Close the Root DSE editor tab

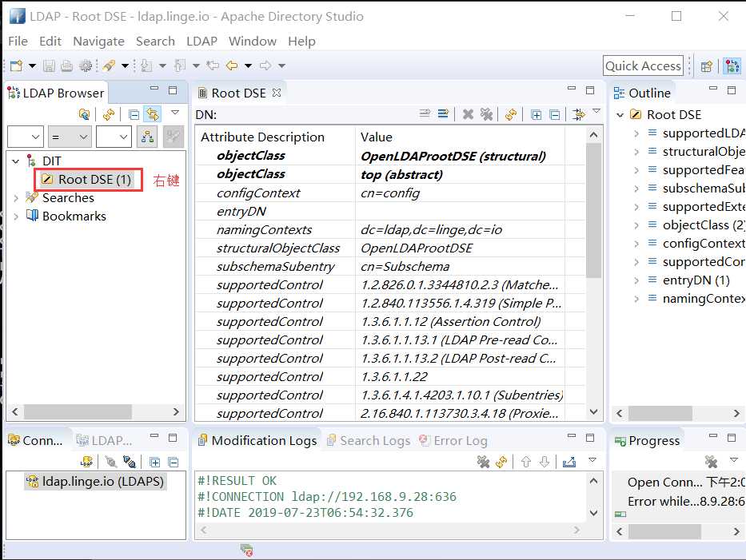(x=277, y=93)
